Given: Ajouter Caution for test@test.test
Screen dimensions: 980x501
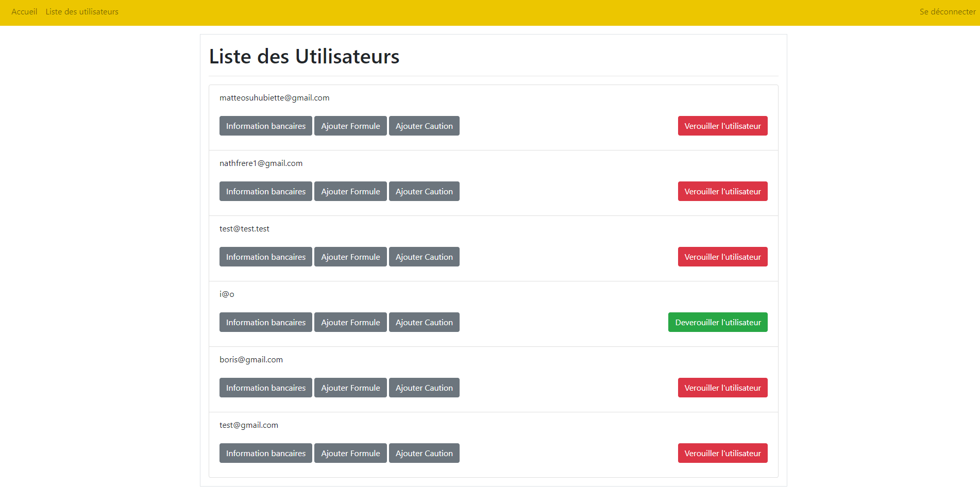Looking at the screenshot, I should (424, 257).
